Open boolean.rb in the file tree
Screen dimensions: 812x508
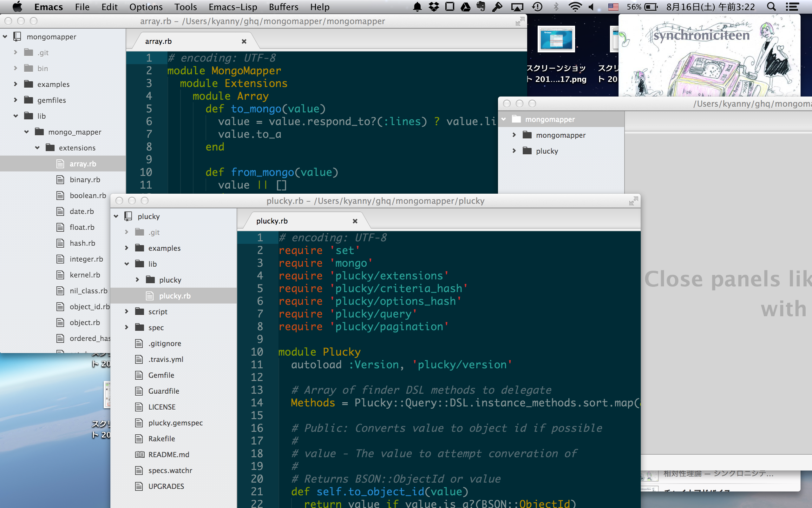coord(88,196)
